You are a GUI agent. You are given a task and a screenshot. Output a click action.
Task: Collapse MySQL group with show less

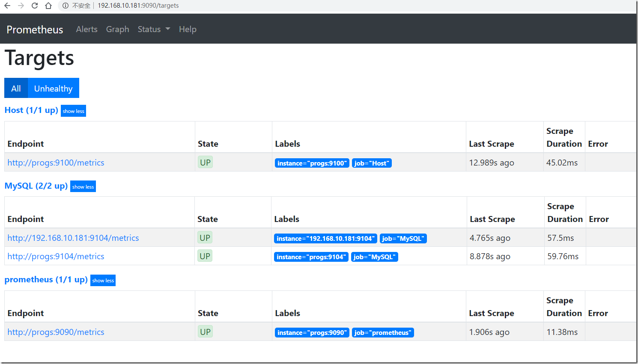(x=83, y=186)
